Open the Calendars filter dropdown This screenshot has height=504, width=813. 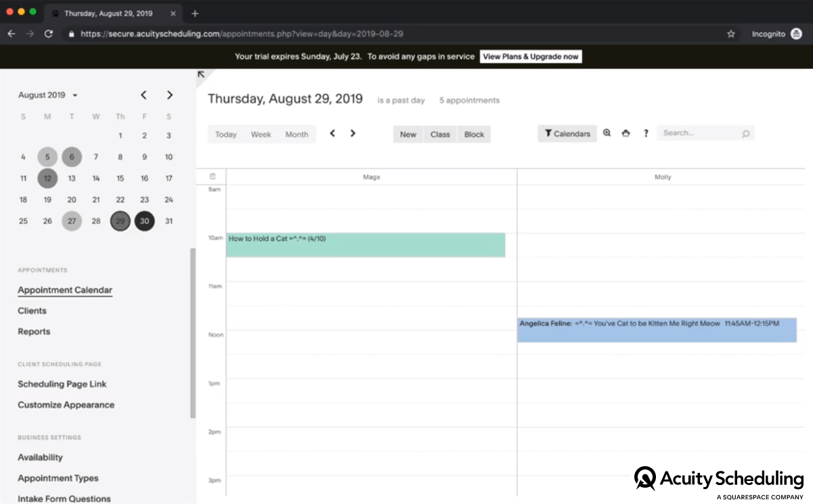click(567, 134)
